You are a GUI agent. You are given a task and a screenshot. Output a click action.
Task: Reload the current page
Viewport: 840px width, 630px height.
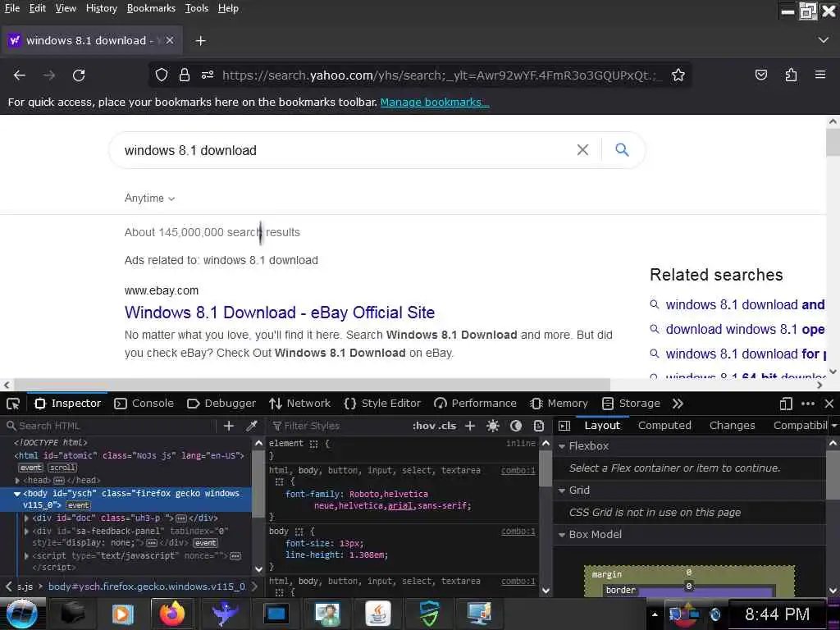pos(79,75)
